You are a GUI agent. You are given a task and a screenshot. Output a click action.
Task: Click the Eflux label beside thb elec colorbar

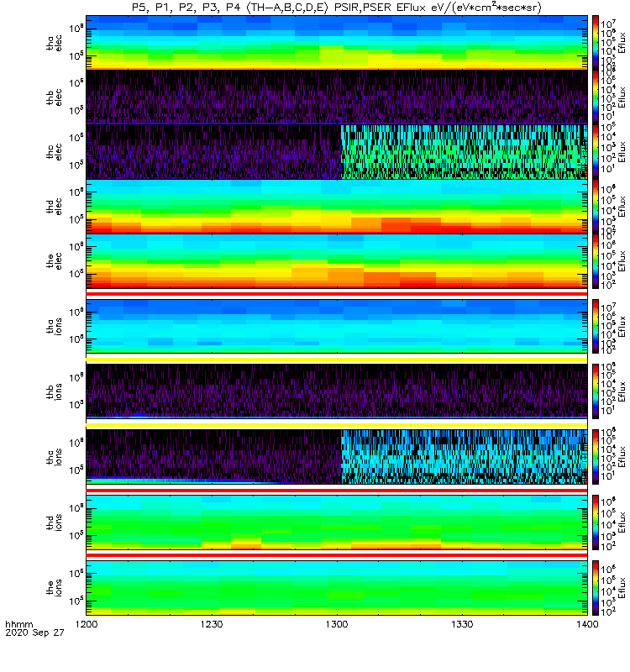click(622, 97)
